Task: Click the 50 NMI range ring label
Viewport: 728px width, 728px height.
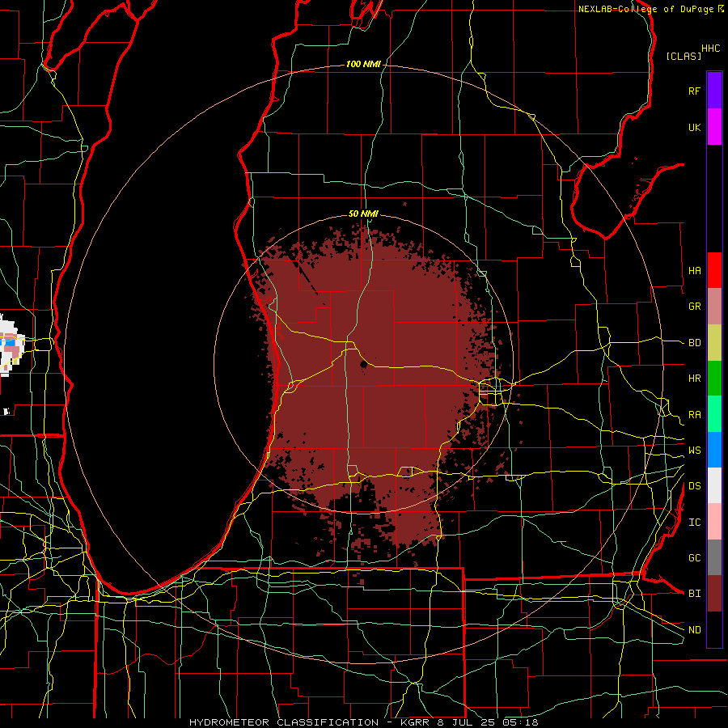Action: click(x=363, y=214)
